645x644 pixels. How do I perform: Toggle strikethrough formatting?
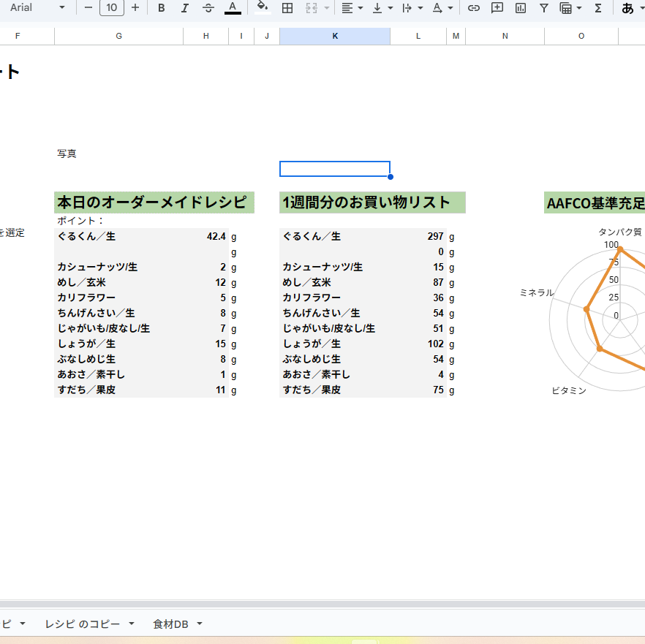(x=208, y=8)
